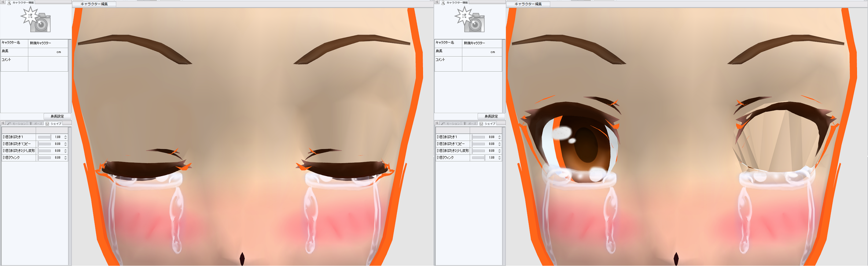Click the [目]まばたき1 slider in left window

[x=45, y=137]
